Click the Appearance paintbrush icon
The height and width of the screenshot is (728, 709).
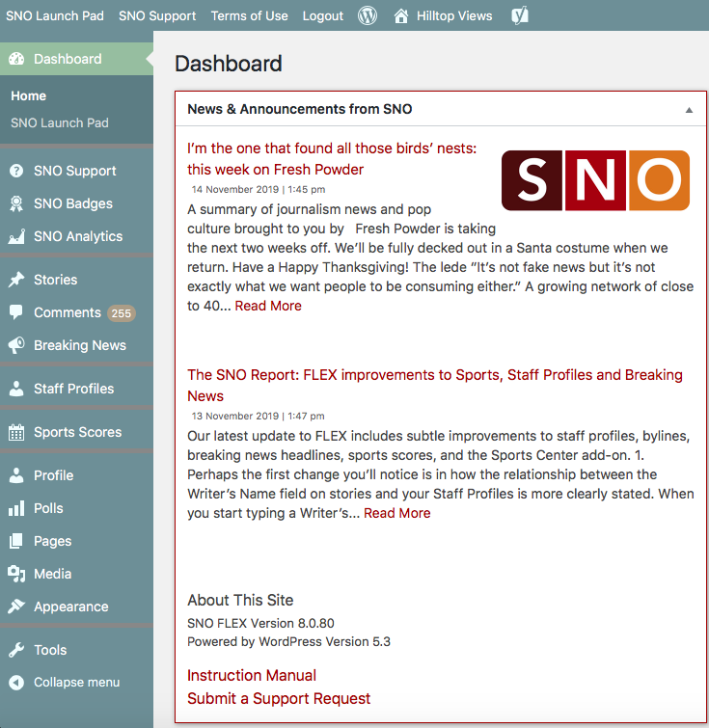[16, 607]
